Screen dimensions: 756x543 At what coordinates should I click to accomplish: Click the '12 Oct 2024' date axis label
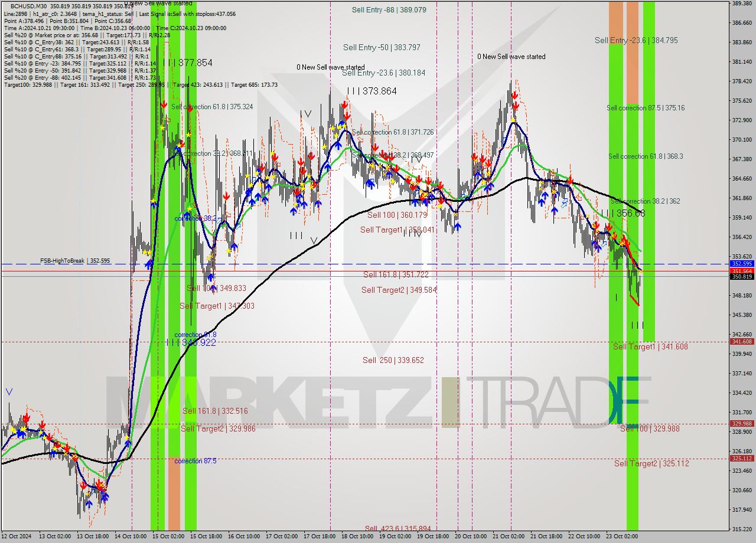(17, 537)
